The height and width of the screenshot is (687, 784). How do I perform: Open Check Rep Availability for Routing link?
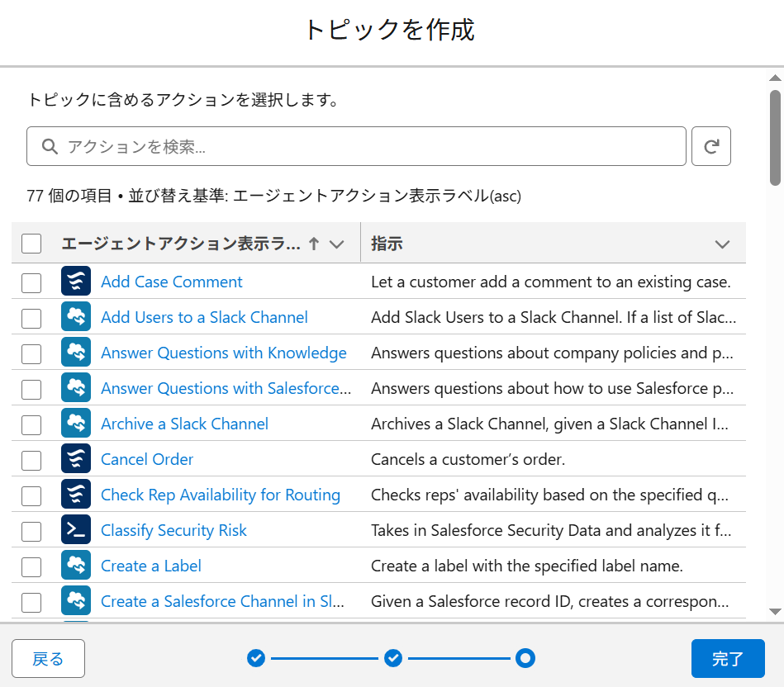(221, 495)
